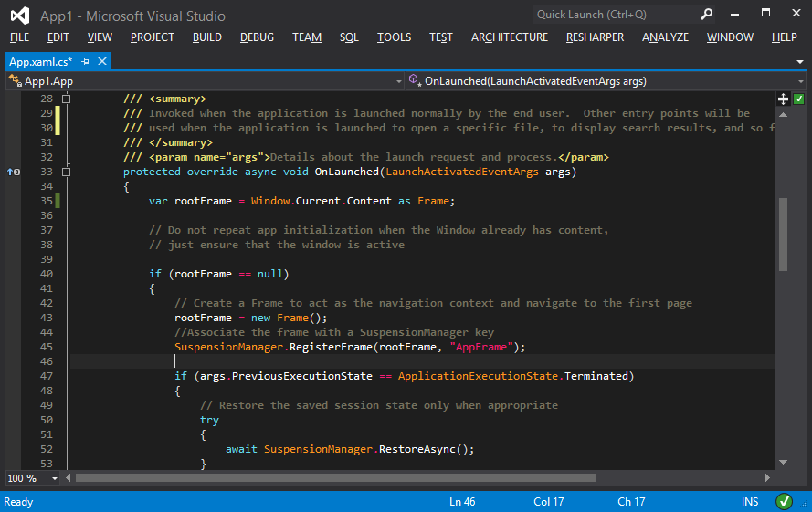Open the DEBUG menu
Screen dimensions: 812x512
257,37
